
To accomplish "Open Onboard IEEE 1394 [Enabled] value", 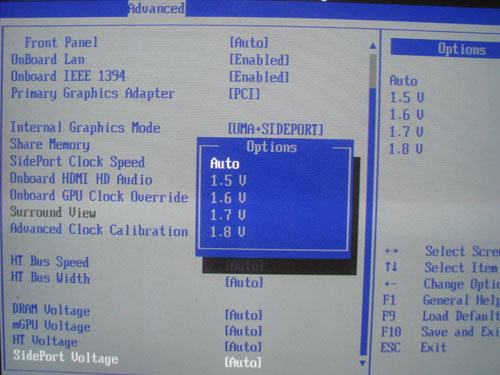I will 259,77.
